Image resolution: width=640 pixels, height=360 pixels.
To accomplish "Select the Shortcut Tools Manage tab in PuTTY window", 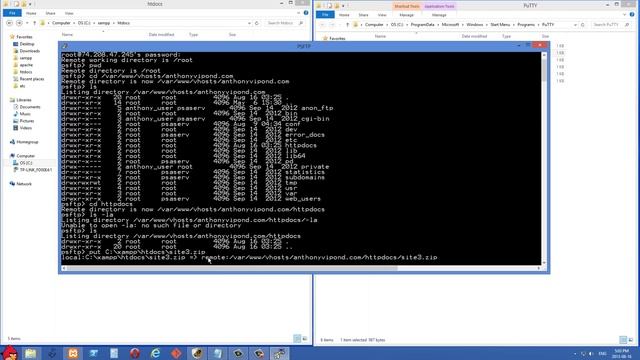I will point(407,15).
